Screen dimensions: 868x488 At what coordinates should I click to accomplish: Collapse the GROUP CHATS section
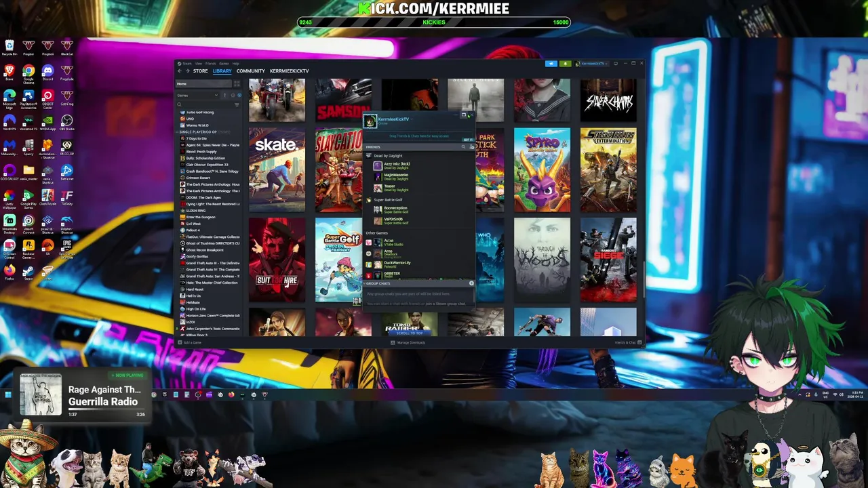pyautogui.click(x=364, y=283)
